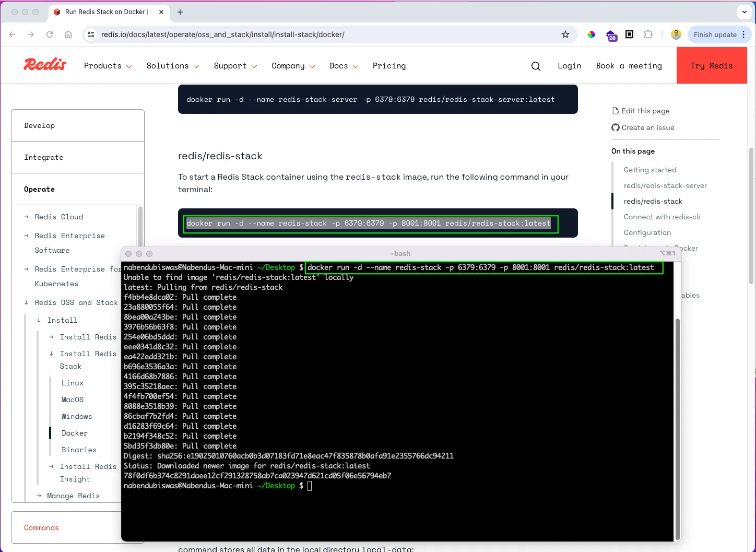Bookmark page with the star icon

point(565,34)
